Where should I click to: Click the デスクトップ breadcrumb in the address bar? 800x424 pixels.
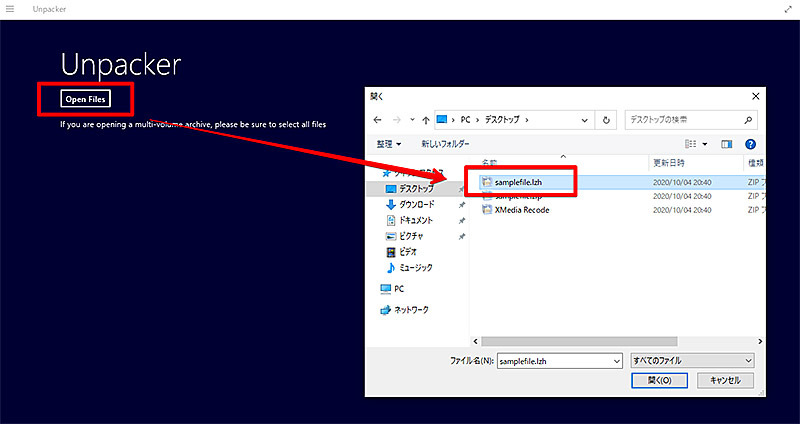[502, 120]
